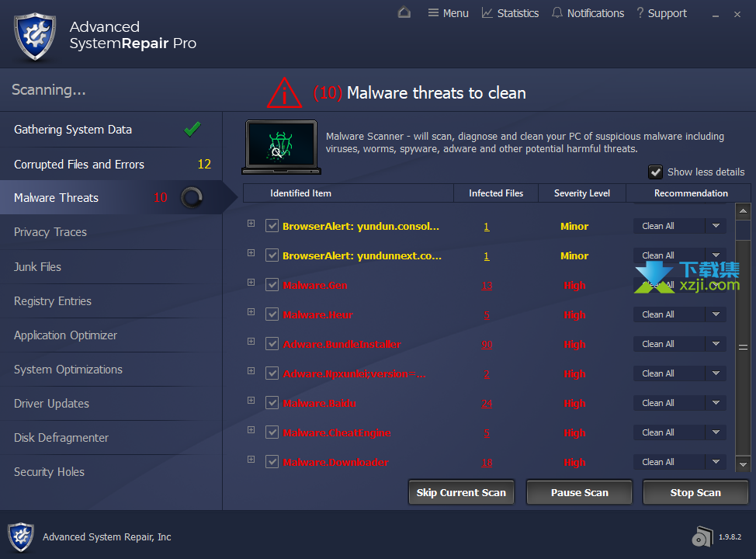Screen dimensions: 756x559
Task: Select Gathering System Data in sidebar
Action: pos(111,130)
